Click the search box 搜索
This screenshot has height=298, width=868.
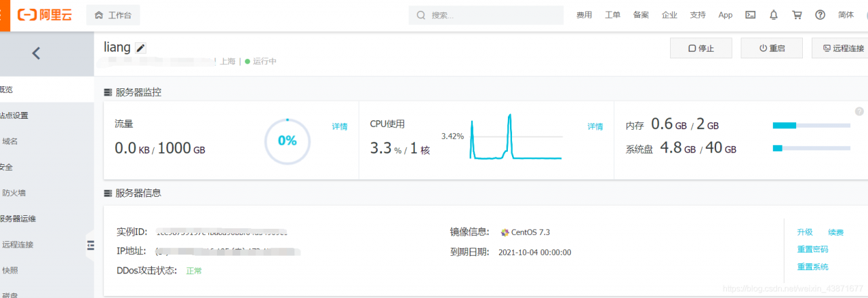[x=486, y=15]
